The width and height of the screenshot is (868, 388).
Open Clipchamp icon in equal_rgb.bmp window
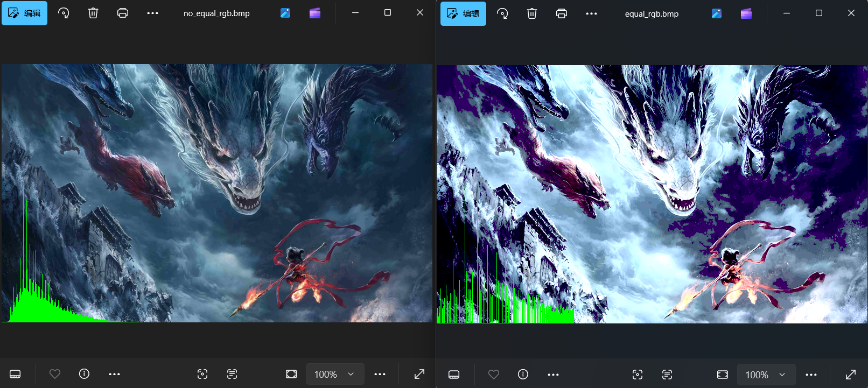pos(746,13)
